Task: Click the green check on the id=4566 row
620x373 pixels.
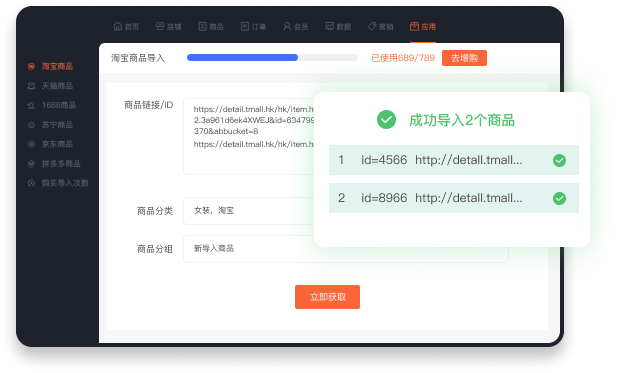Action: coord(559,160)
